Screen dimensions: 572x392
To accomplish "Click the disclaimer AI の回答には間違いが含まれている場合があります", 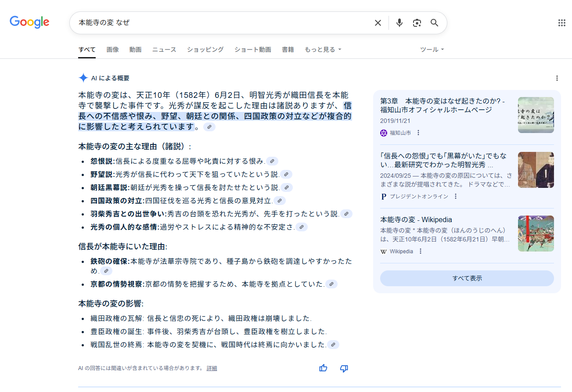I will [140, 368].
